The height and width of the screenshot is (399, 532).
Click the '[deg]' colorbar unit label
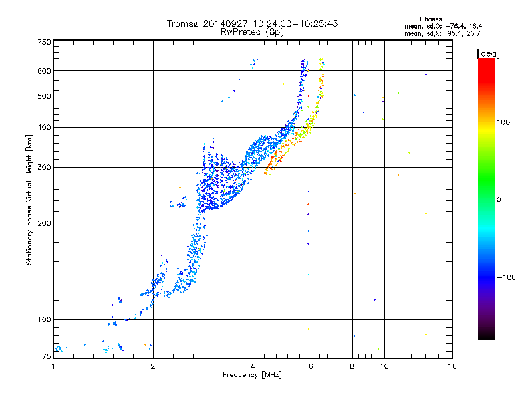pyautogui.click(x=488, y=54)
